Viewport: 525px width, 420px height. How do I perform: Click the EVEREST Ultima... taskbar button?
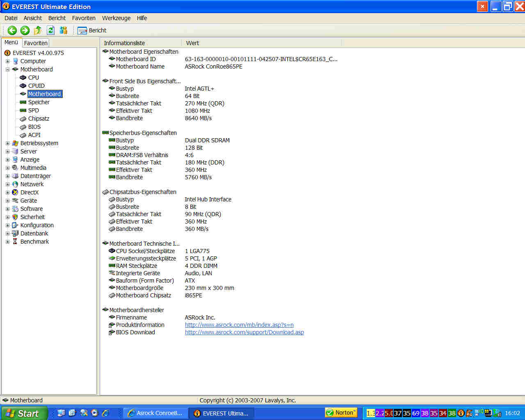click(x=221, y=413)
